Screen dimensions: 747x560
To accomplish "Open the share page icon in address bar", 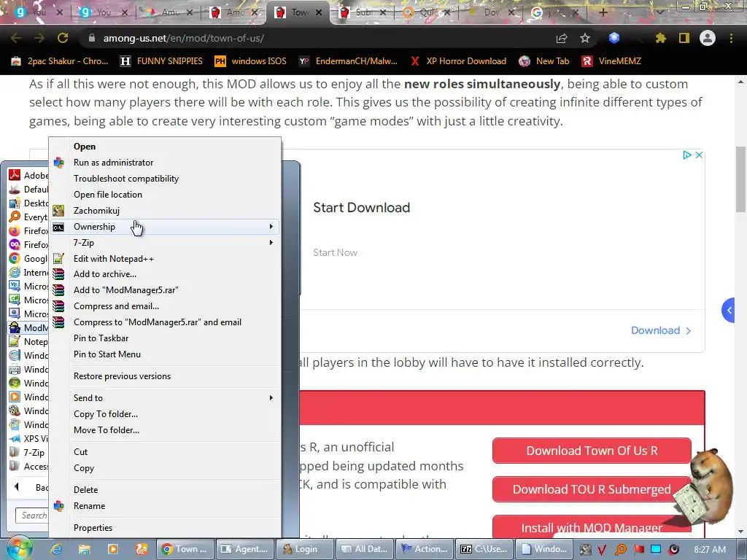I will 562,38.
